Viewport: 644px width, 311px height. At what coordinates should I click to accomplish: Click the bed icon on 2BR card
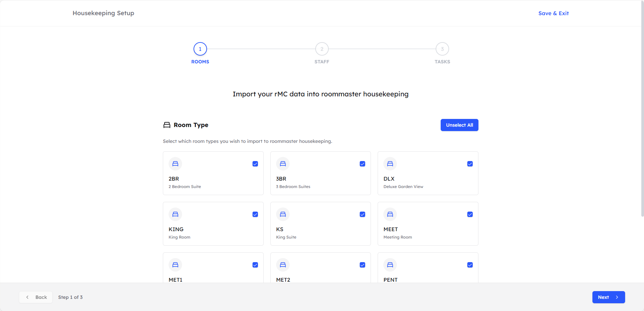click(x=175, y=164)
